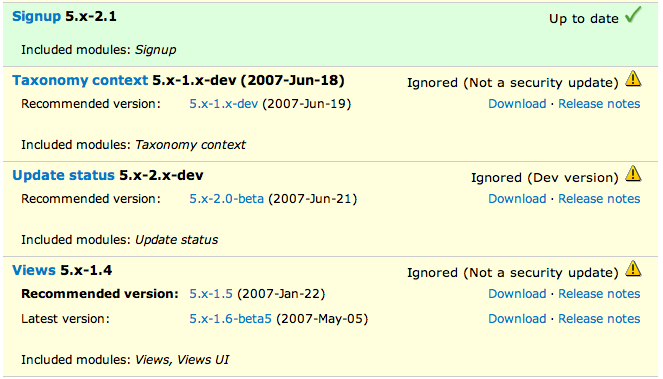View release notes for Update status
This screenshot has width=663, height=379.
[x=599, y=199]
